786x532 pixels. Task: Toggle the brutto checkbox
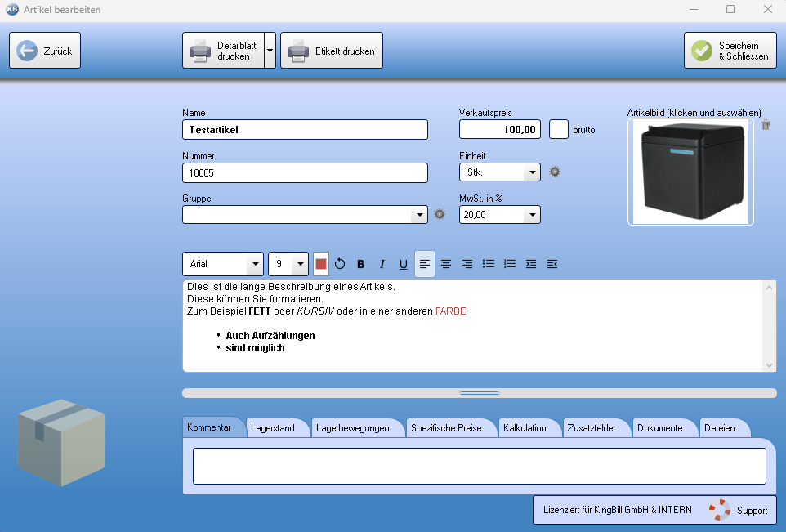point(559,129)
